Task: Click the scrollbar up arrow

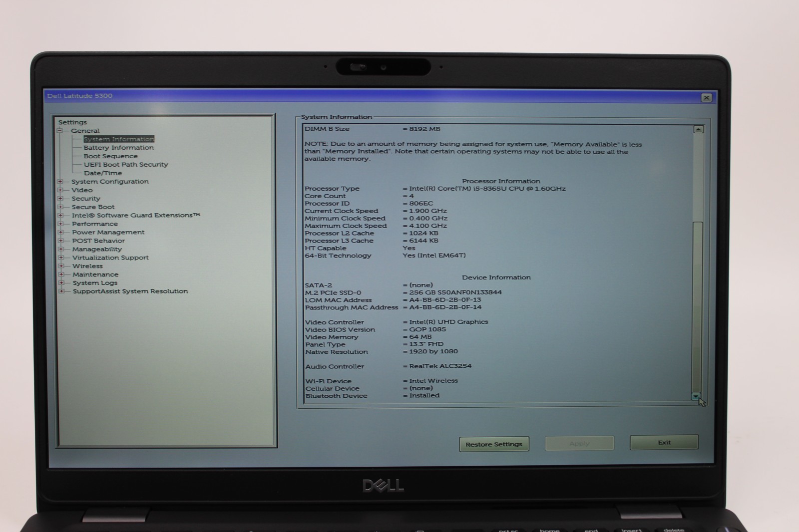Action: 698,129
